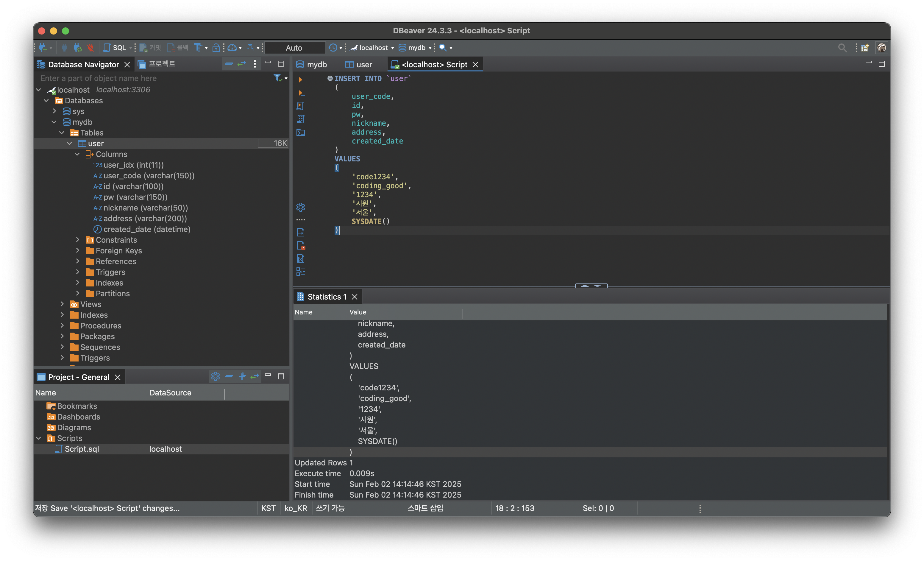Open the SQL console terminal icon
Image resolution: width=924 pixels, height=561 pixels.
pyautogui.click(x=301, y=133)
